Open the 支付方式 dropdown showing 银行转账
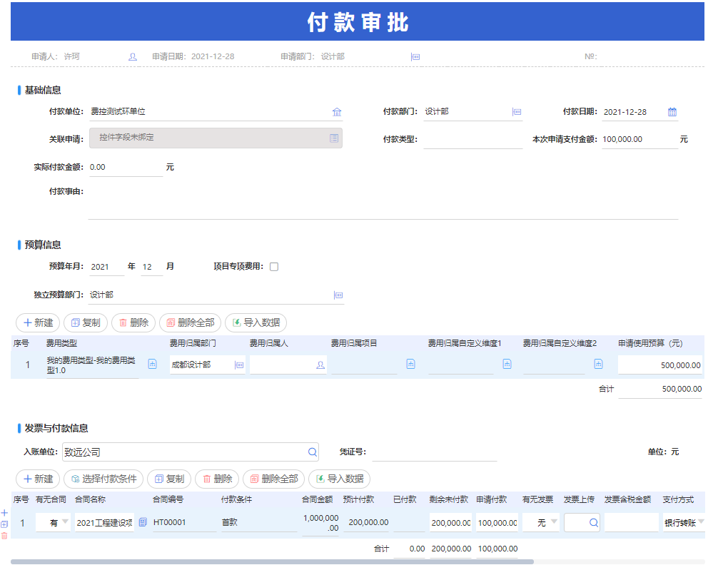This screenshot has width=728, height=570. pos(684,523)
